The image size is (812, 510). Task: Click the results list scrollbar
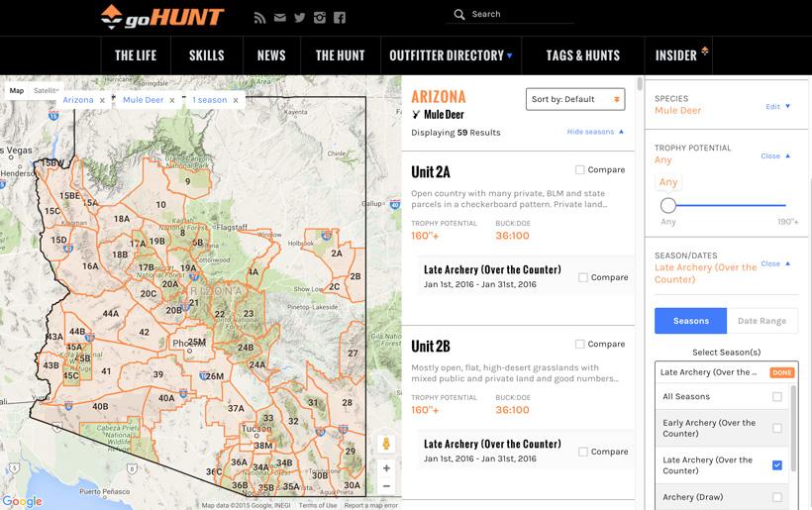640,84
